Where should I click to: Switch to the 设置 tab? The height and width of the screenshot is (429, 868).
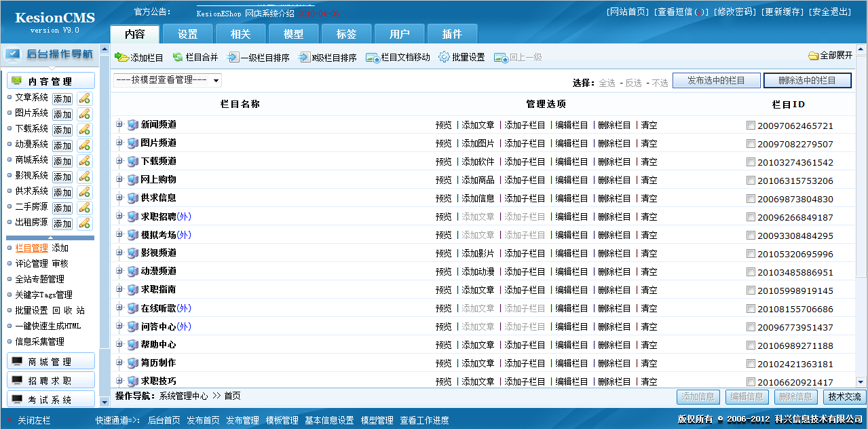click(x=187, y=34)
